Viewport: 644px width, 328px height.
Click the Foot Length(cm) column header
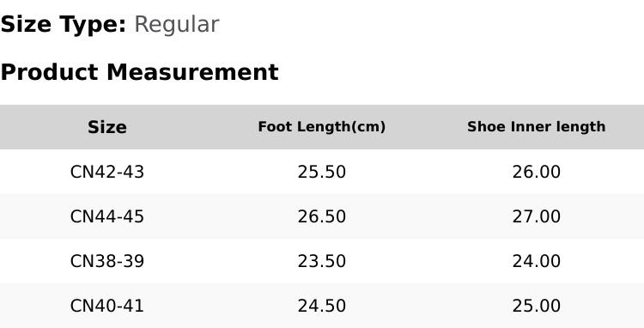(x=322, y=127)
